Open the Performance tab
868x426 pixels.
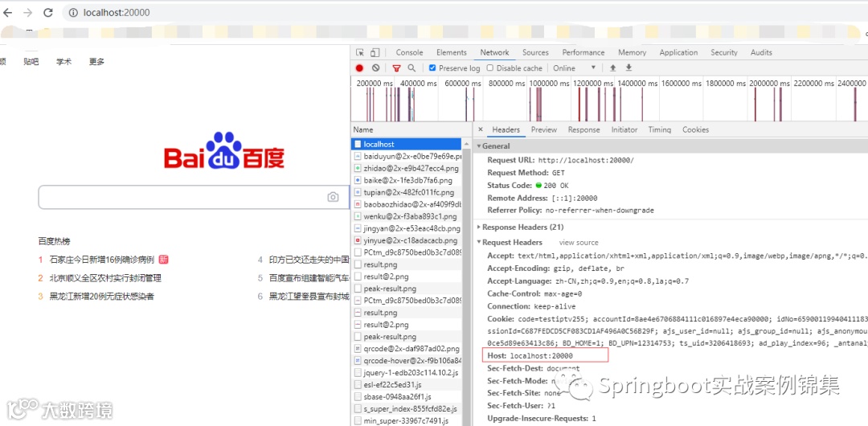583,52
